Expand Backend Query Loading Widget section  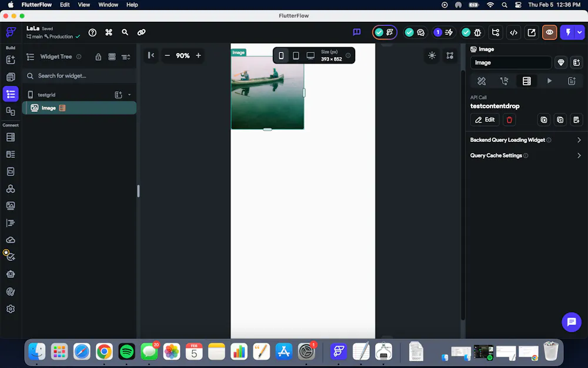tap(526, 140)
